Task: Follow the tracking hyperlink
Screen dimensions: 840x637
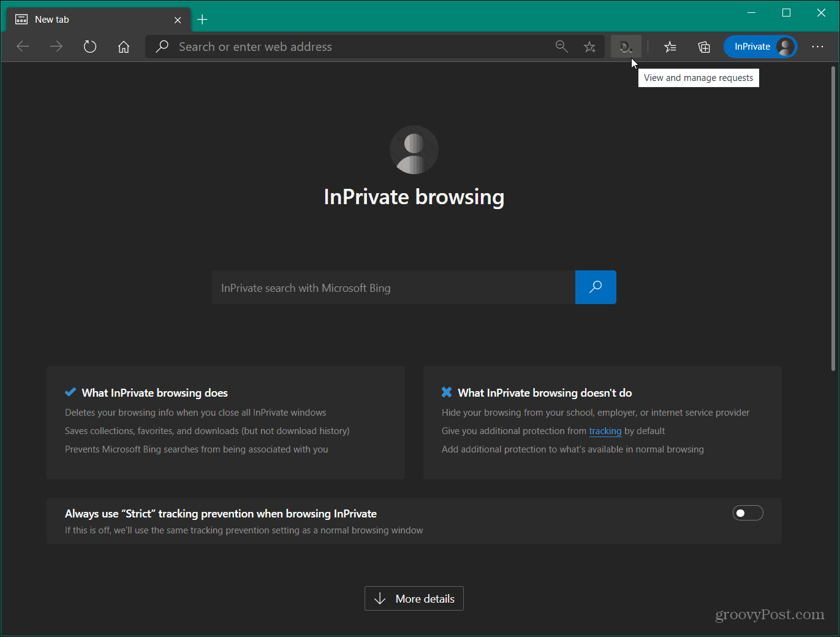Action: point(605,431)
